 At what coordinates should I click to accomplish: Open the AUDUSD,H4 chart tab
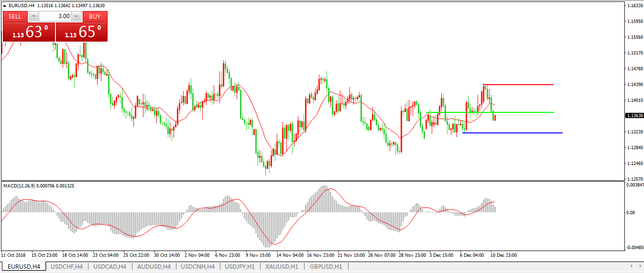click(x=153, y=267)
